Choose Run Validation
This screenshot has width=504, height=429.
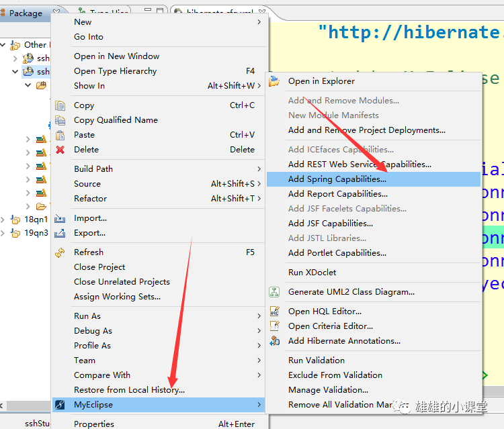pyautogui.click(x=374, y=361)
